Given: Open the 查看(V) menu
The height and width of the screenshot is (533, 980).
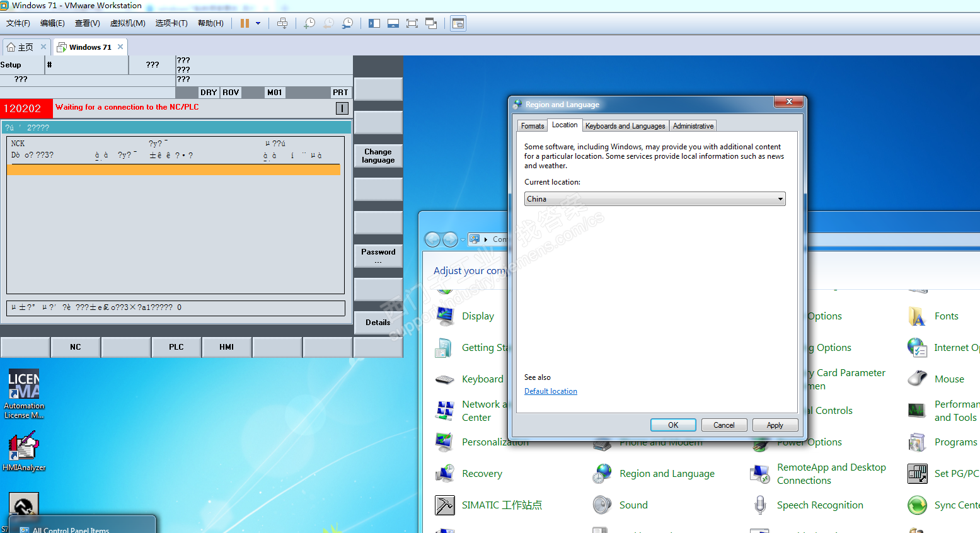Looking at the screenshot, I should coord(87,23).
